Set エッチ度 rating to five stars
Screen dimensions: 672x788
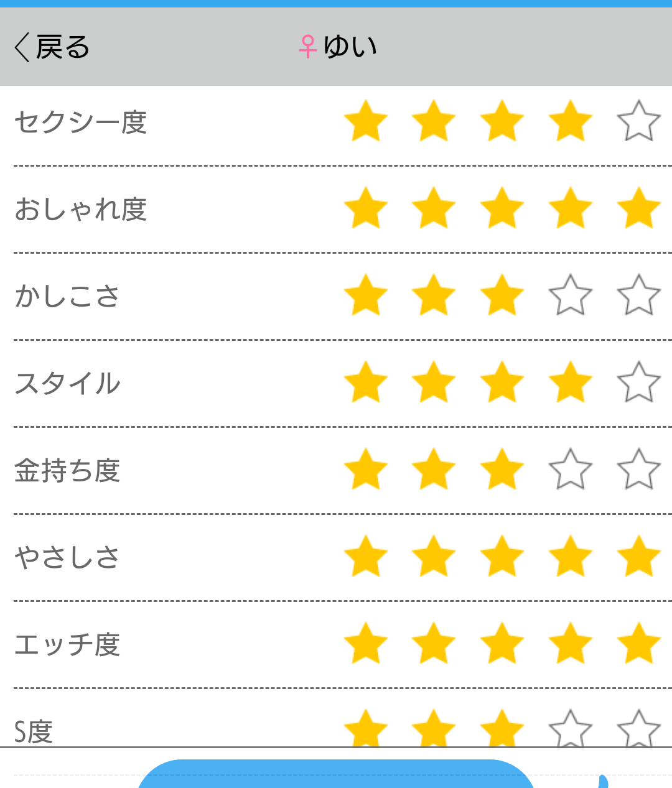point(638,644)
